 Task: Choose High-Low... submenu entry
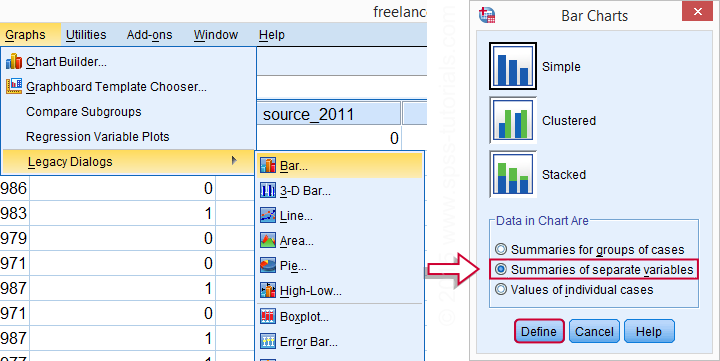coord(339,290)
